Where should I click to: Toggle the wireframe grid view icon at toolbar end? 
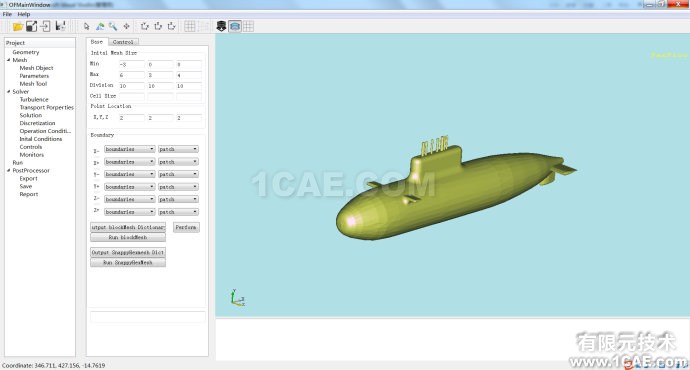pos(249,26)
